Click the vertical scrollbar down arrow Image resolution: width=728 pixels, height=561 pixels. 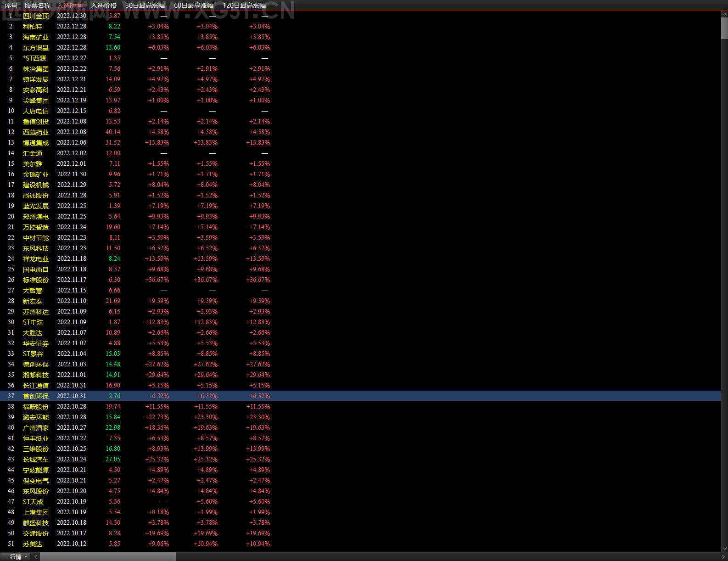point(724,548)
